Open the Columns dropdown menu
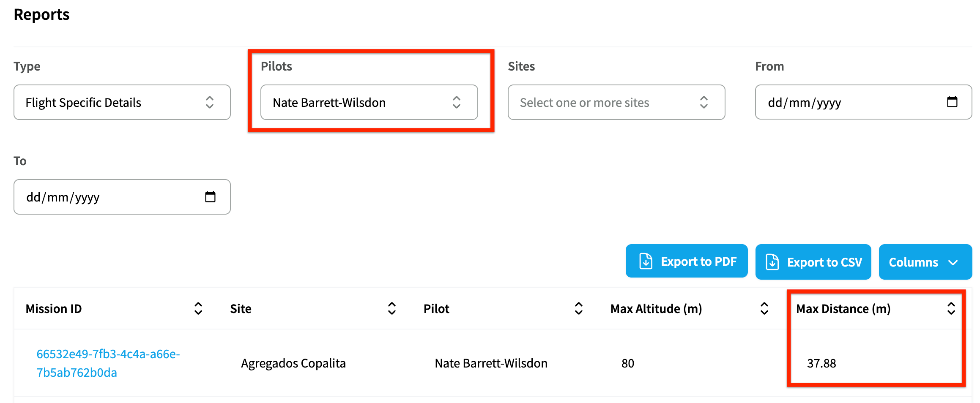Image resolution: width=980 pixels, height=403 pixels. point(925,262)
